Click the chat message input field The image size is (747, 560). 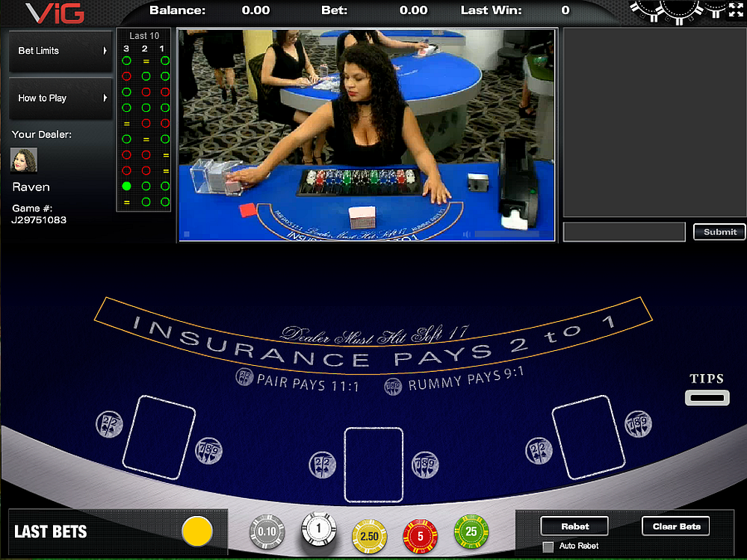[624, 232]
